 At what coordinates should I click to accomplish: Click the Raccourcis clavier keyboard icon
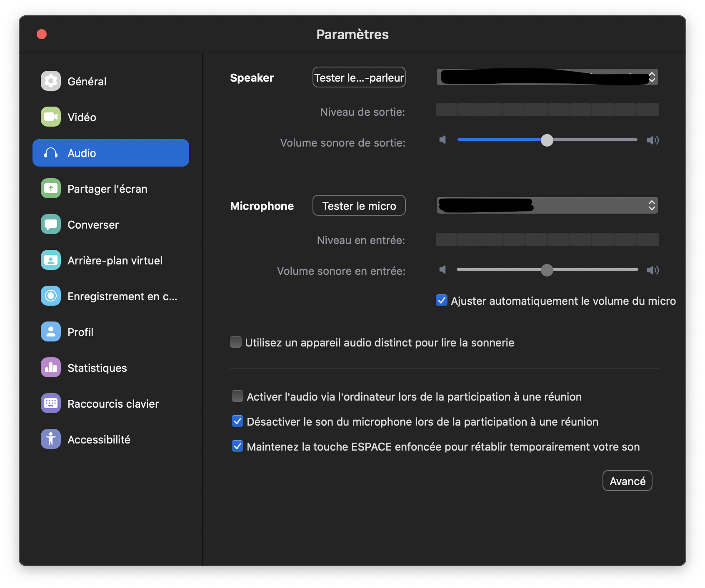click(51, 403)
